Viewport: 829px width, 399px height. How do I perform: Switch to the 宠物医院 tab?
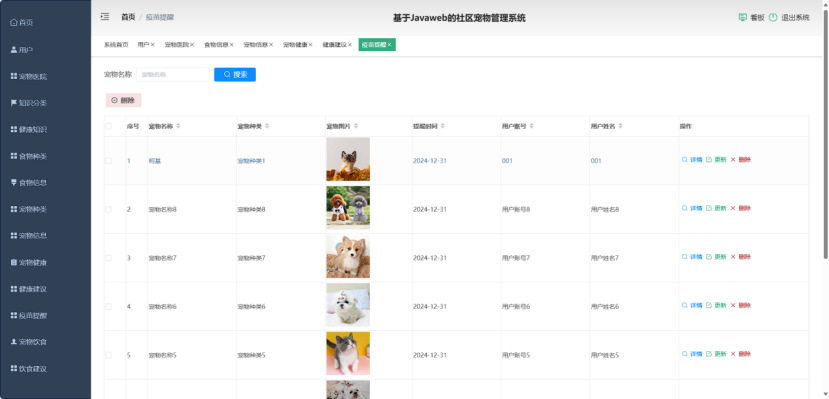[176, 45]
